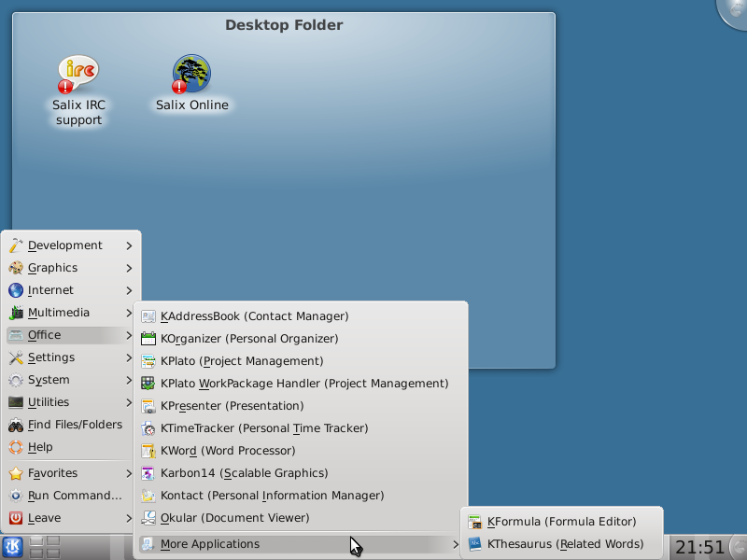747x560 pixels.
Task: Click the Utilities monitor icon
Action: click(16, 402)
